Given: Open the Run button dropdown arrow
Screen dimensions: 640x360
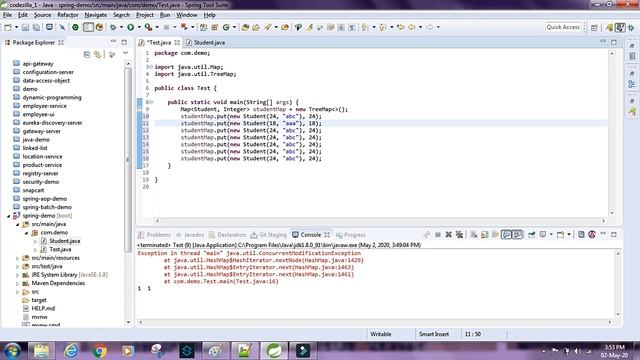Looking at the screenshot, I should click(x=139, y=27).
